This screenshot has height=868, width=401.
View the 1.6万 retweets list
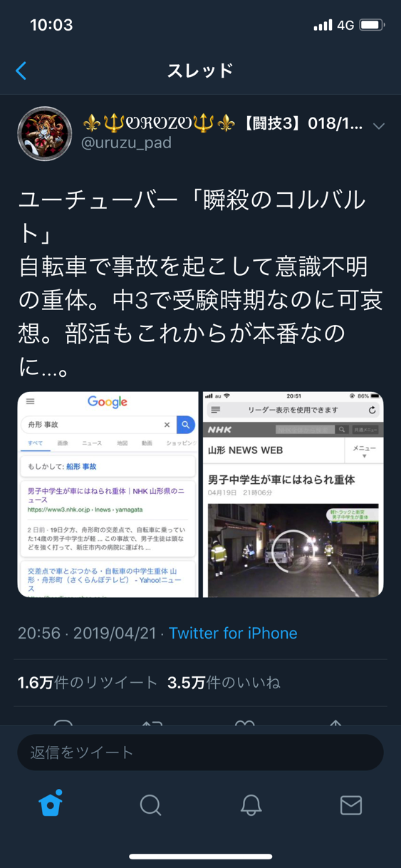88,683
